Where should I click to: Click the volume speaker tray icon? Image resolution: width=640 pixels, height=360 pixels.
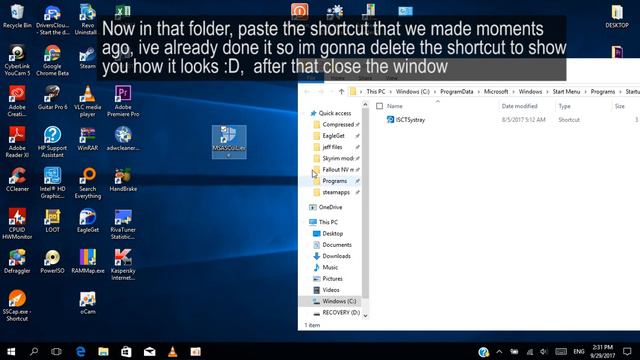click(544, 351)
